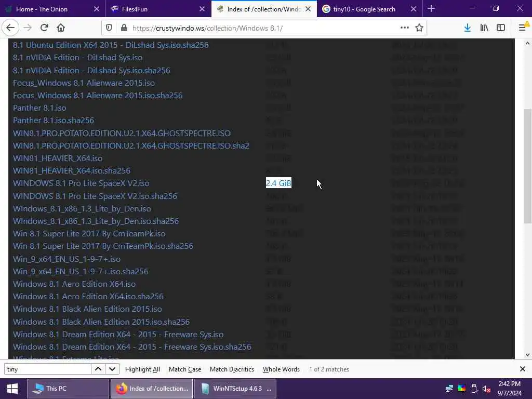Open the Firefox hamburger menu

point(523,28)
